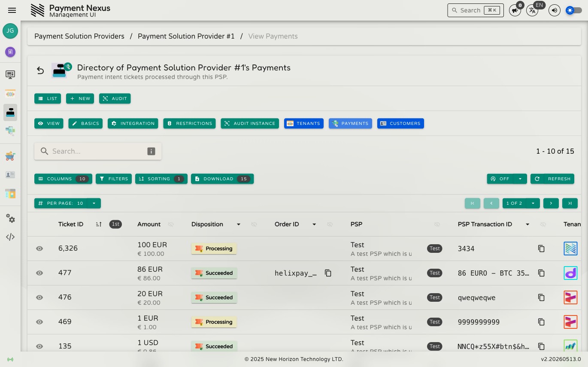Click the purple sidebar badge icon
The image size is (588, 367).
pos(10,52)
